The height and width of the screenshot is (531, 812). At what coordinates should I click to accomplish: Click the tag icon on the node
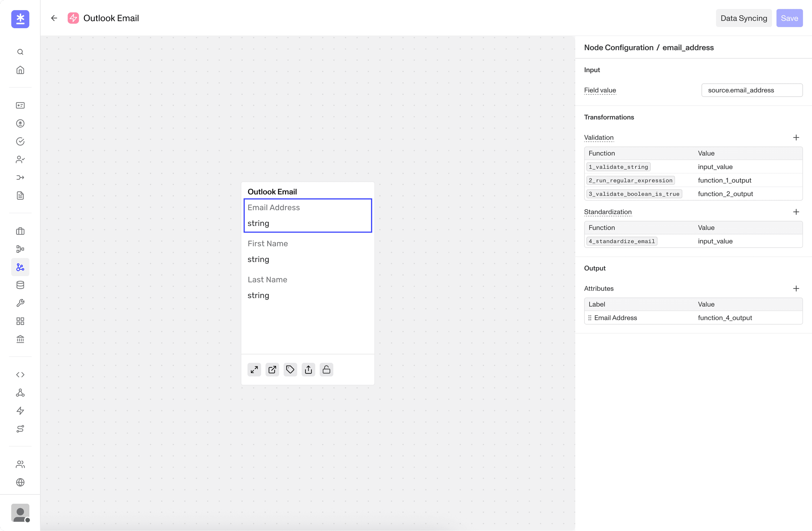(290, 369)
